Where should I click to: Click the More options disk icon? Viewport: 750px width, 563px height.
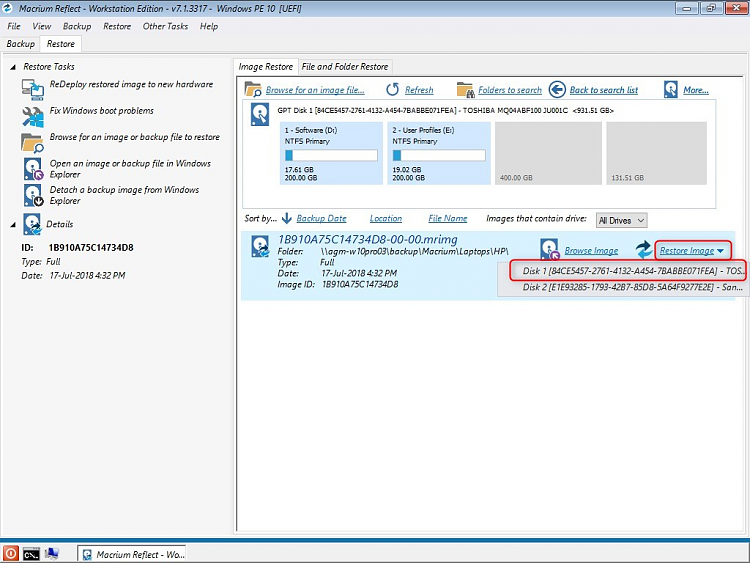671,89
